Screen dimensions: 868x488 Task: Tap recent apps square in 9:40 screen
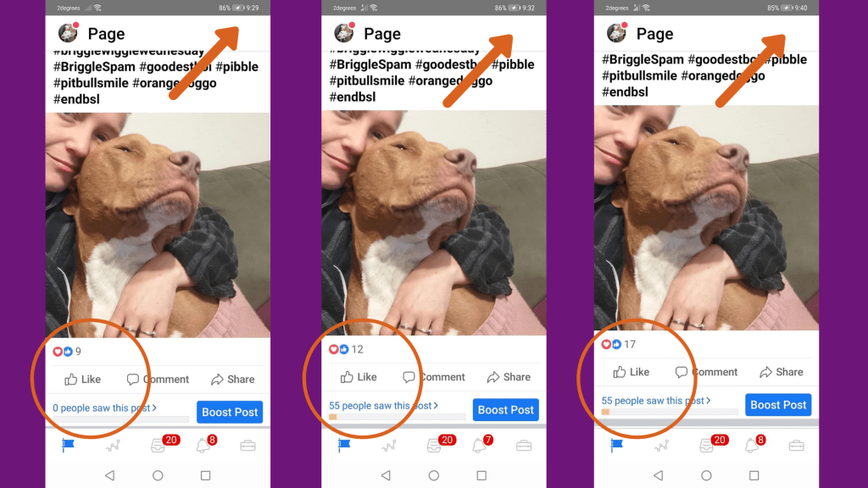754,475
